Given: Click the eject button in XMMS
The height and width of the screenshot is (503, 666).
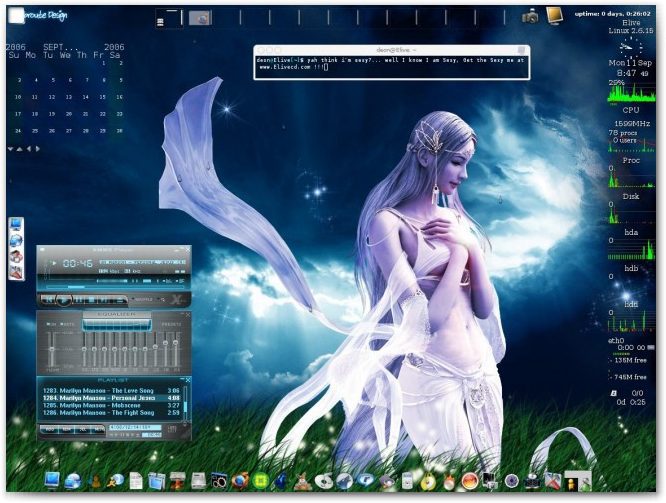Looking at the screenshot, I should [120, 300].
